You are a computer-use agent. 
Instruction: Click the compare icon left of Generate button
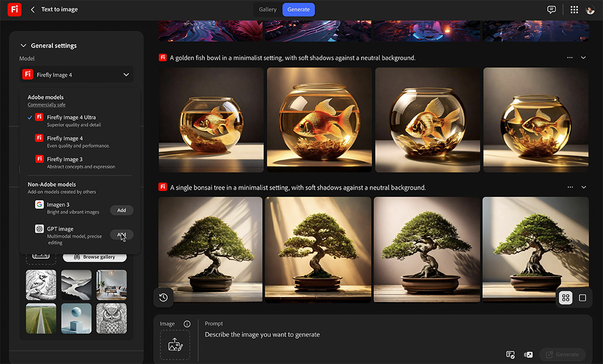pyautogui.click(x=528, y=355)
